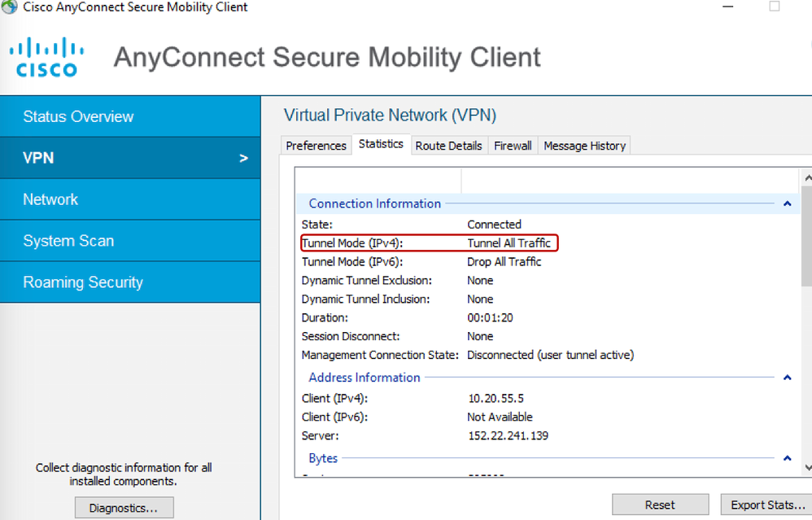Maximize the AnyConnect window

point(775,7)
